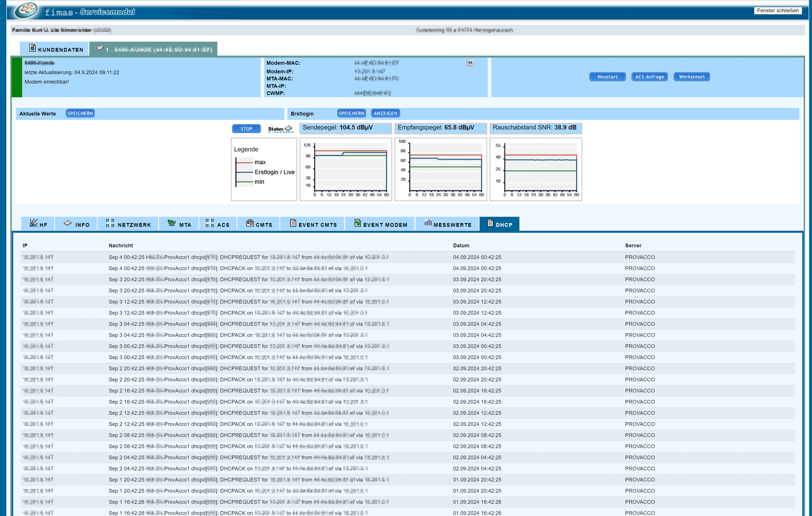The height and width of the screenshot is (516, 812).
Task: Click the ACS-Anfrage button
Action: (x=649, y=77)
